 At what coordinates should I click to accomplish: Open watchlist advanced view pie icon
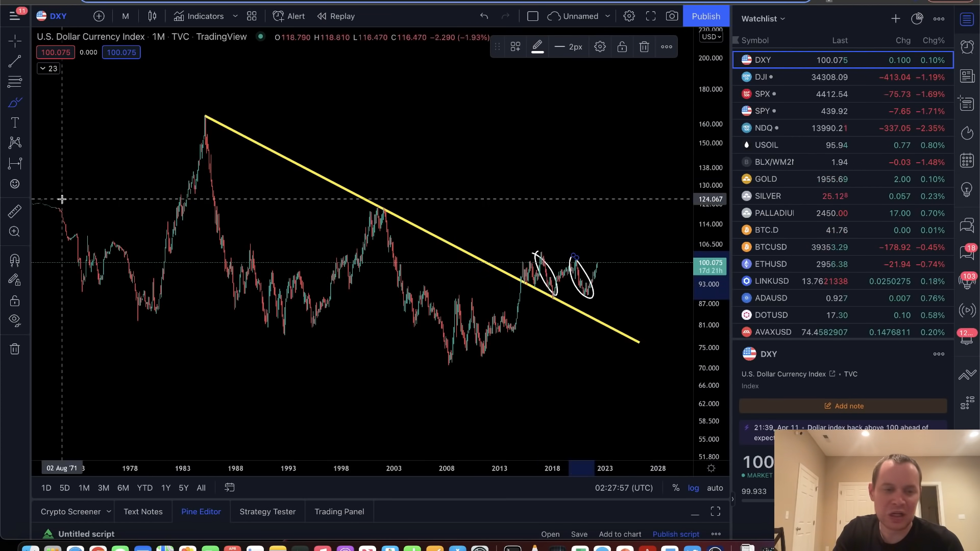point(917,19)
